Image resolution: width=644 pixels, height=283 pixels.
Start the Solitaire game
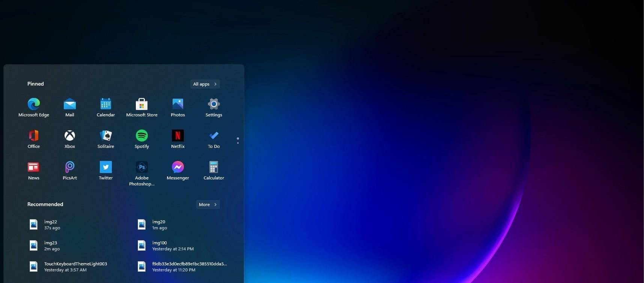coord(106,139)
